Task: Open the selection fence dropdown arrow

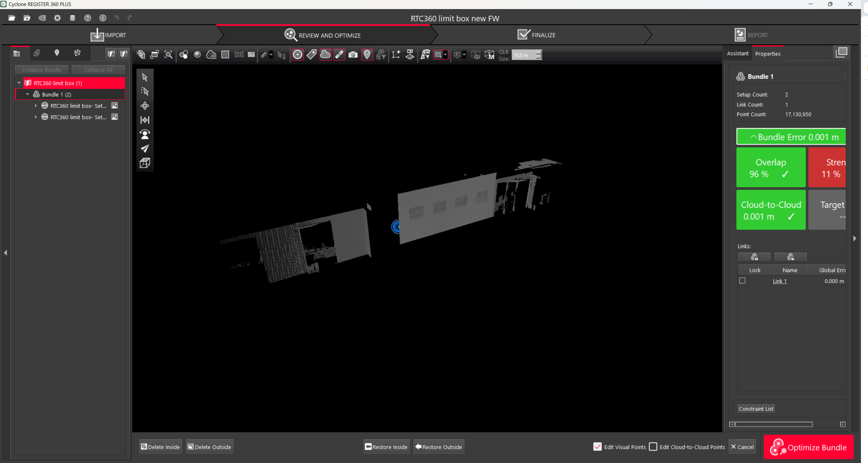Action: pos(446,54)
